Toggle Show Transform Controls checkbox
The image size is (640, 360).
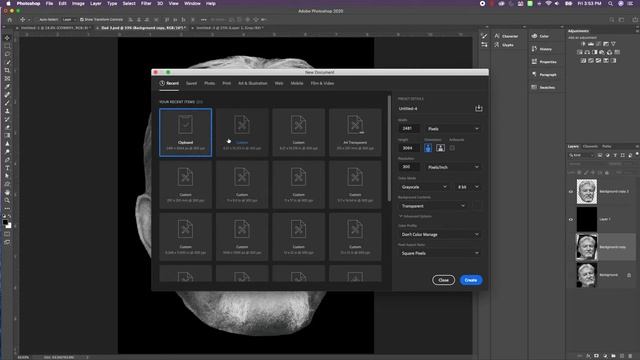(82, 19)
